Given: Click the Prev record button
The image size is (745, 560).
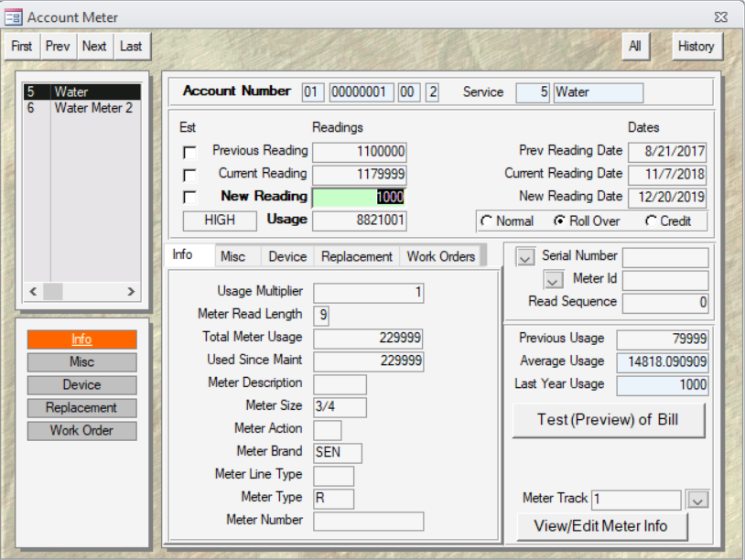Looking at the screenshot, I should click(57, 46).
